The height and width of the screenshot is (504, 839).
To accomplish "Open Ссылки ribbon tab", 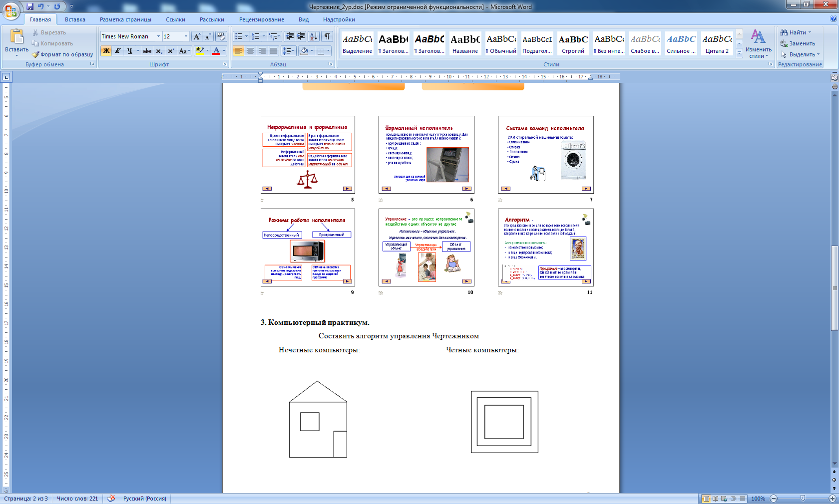I will tap(175, 19).
